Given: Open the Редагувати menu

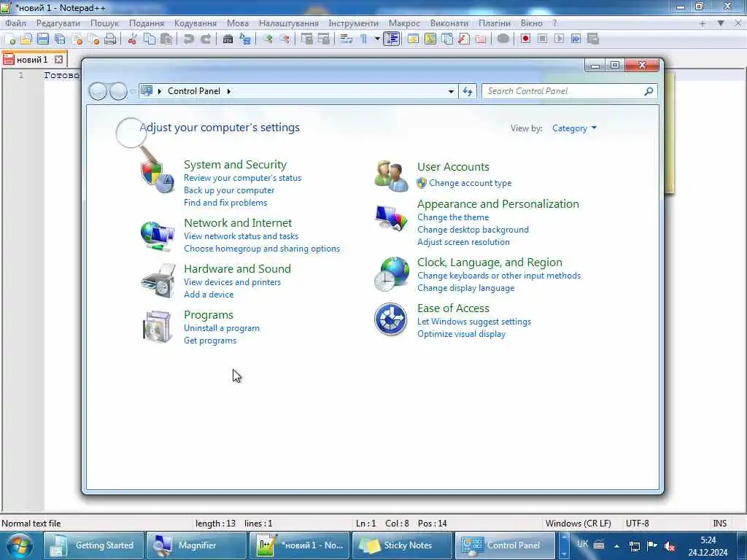Looking at the screenshot, I should click(x=58, y=23).
